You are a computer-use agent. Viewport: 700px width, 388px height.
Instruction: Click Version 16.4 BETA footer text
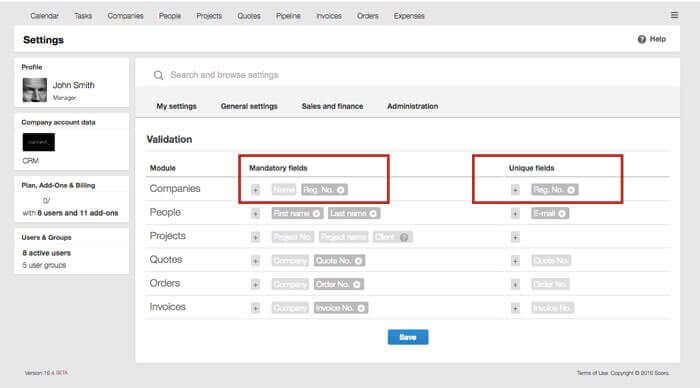pyautogui.click(x=46, y=373)
